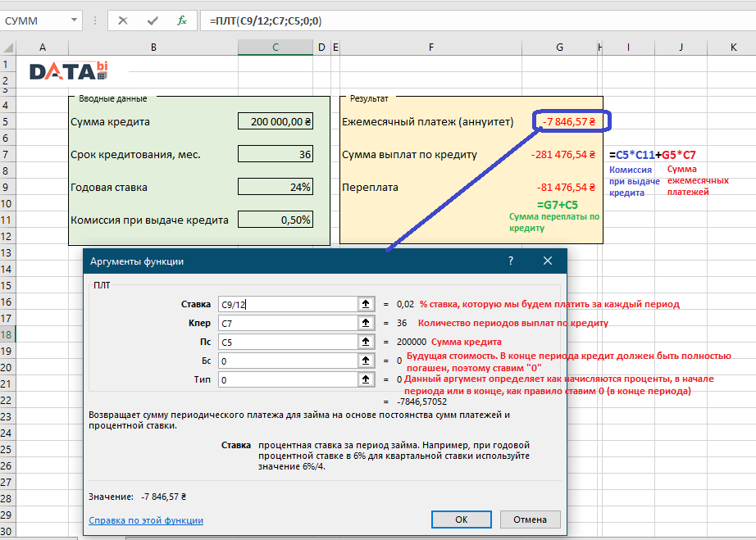Select column J header
The width and height of the screenshot is (756, 540).
coord(681,48)
